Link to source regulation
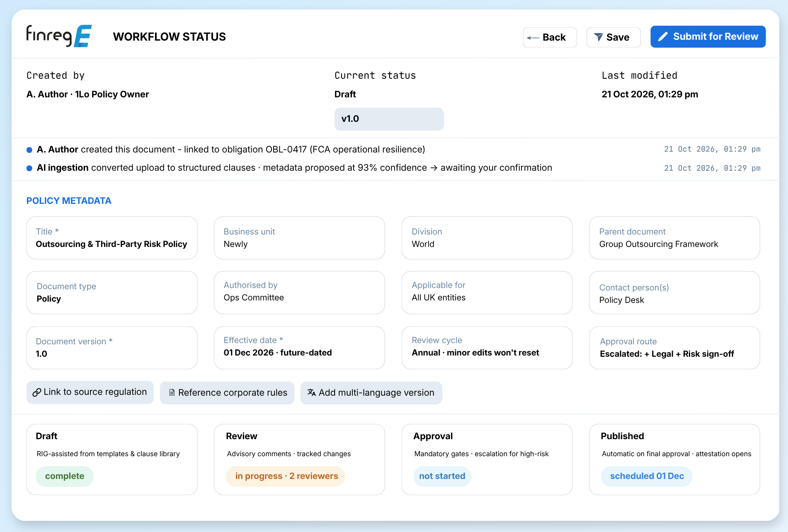The height and width of the screenshot is (532, 788). pos(90,392)
